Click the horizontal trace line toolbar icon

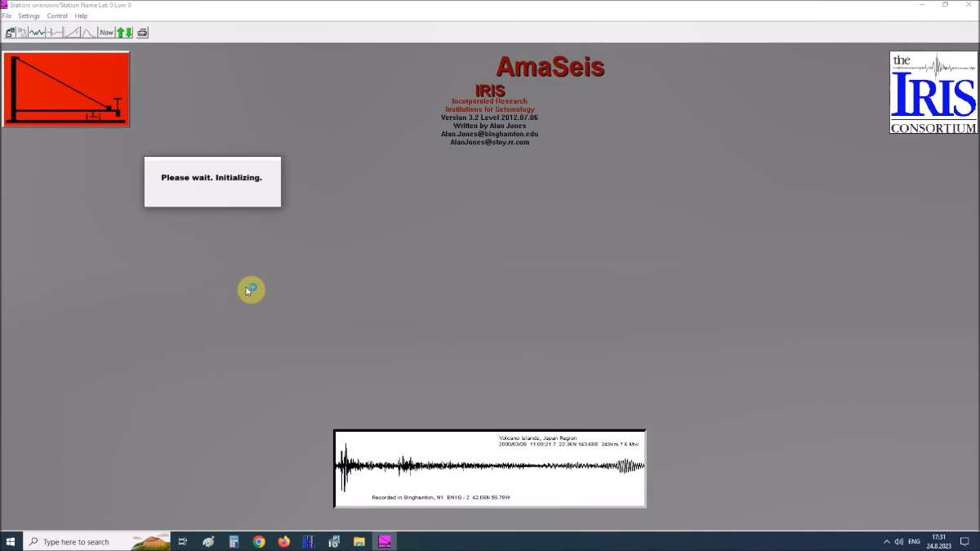[x=54, y=33]
